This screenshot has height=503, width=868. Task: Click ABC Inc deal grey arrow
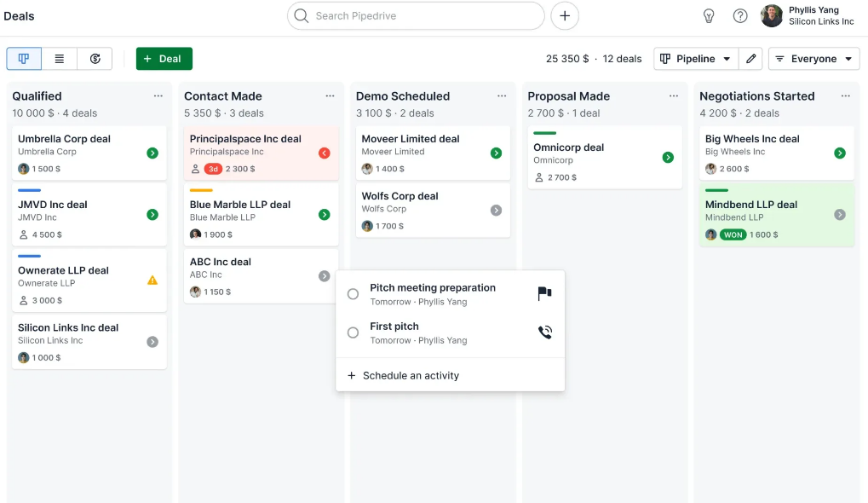[x=325, y=276]
